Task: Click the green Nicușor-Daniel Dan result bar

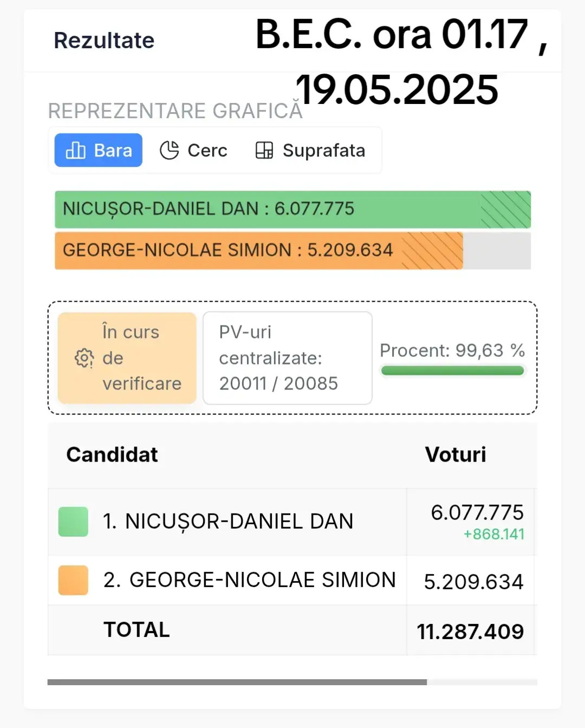Action: pos(292,209)
